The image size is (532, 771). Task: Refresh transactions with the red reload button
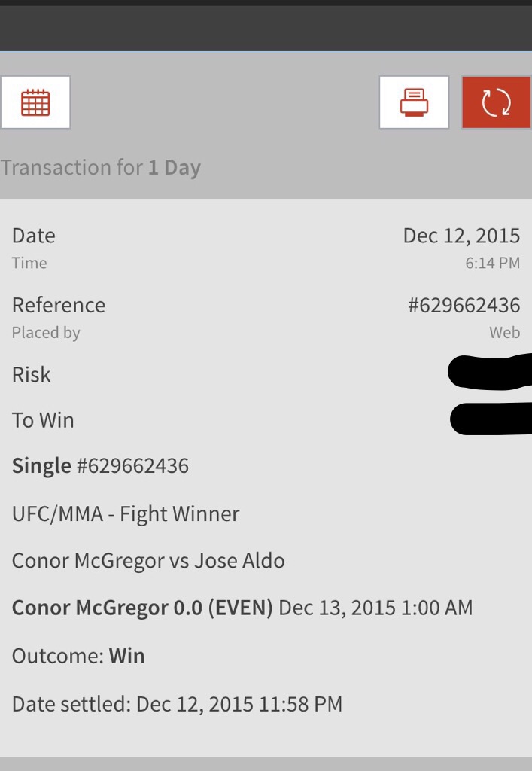coord(497,102)
